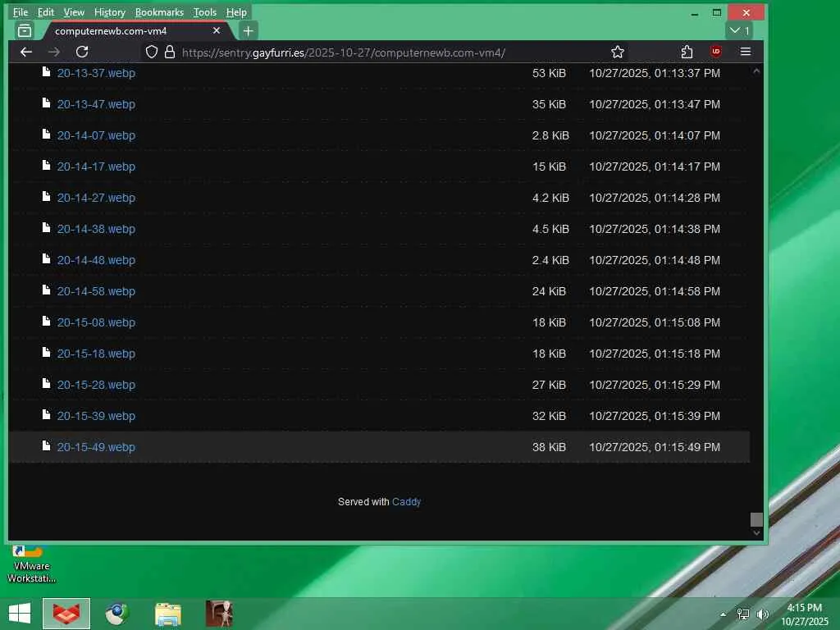Open the 20-14-07.webp file link
This screenshot has width=840, height=630.
point(96,135)
